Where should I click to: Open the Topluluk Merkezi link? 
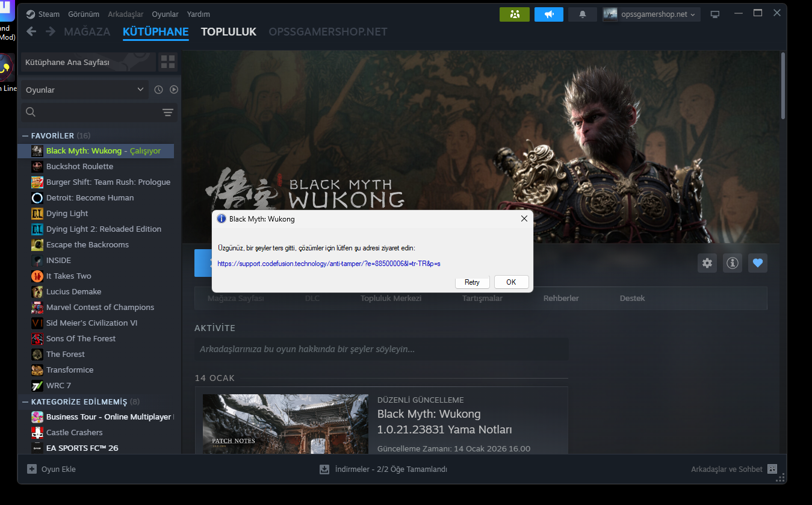coord(391,299)
